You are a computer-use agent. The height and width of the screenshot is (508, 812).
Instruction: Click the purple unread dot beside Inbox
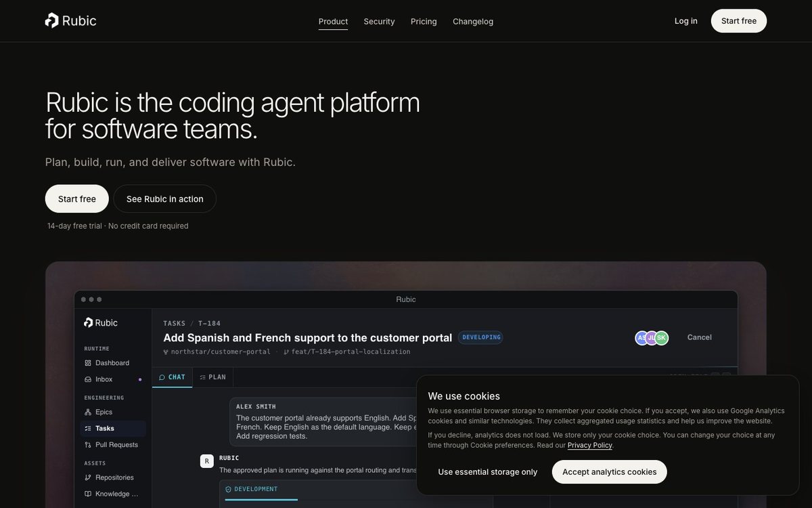[140, 379]
